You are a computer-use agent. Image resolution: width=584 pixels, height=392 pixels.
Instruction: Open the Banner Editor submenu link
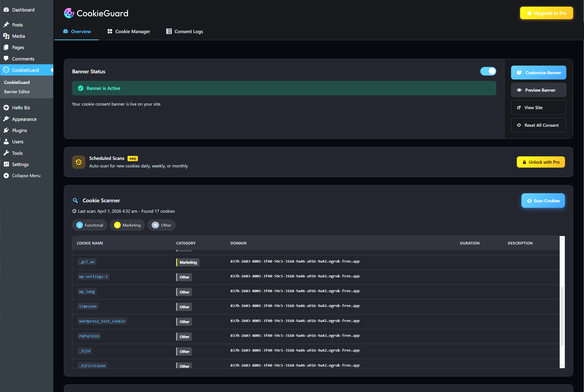pyautogui.click(x=17, y=92)
